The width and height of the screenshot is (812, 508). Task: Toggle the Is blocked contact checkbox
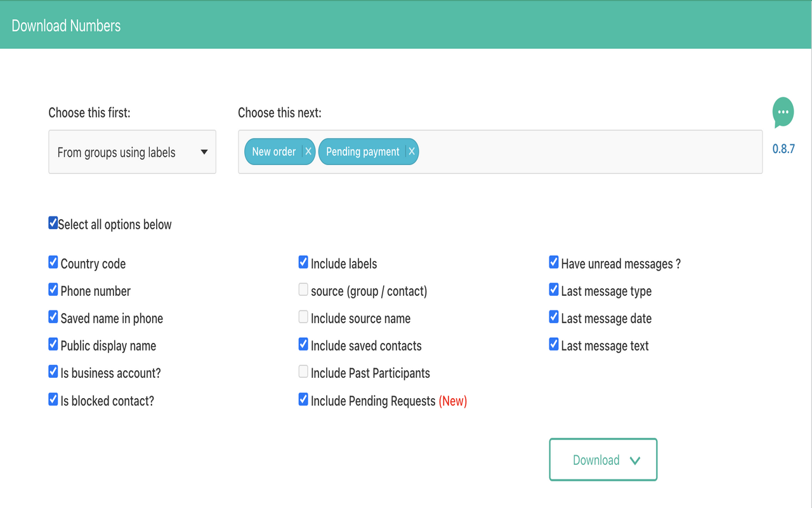[53, 400]
